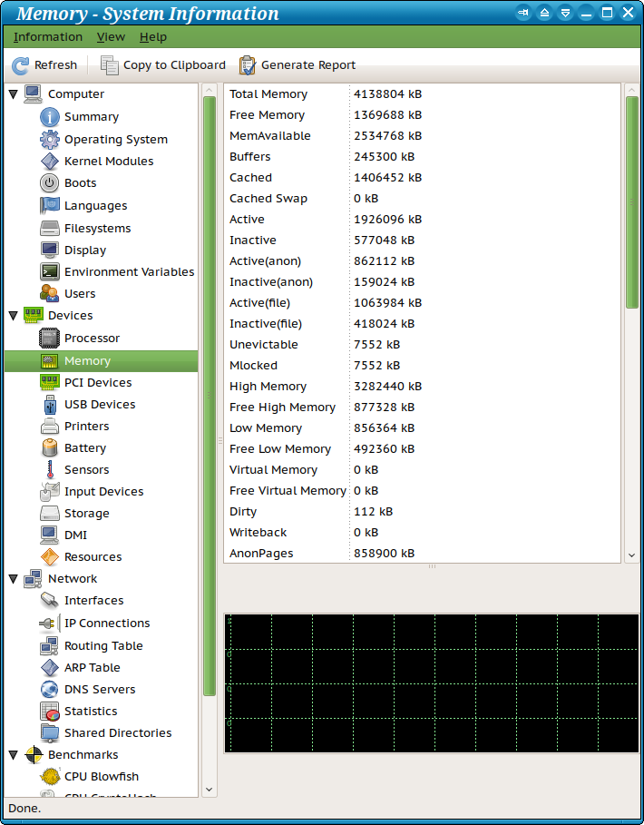Collapse the Network tree section
Viewport: 644px width, 825px height.
[x=13, y=579]
